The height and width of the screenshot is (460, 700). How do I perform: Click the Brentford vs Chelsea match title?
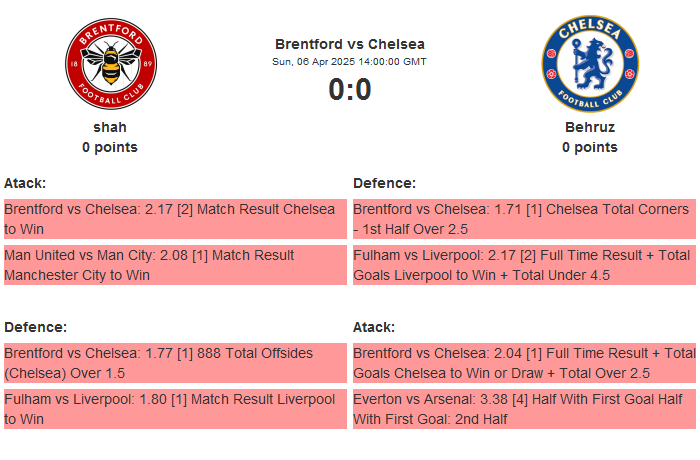point(349,44)
